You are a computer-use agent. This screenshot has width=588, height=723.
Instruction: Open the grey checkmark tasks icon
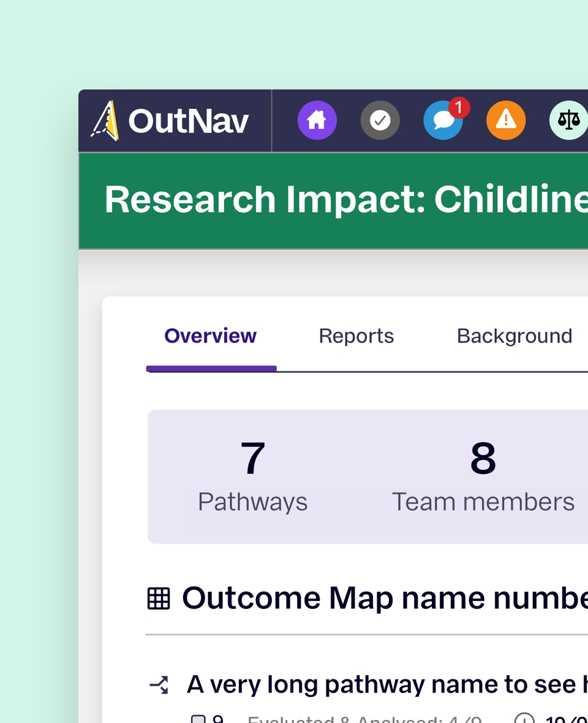380,120
